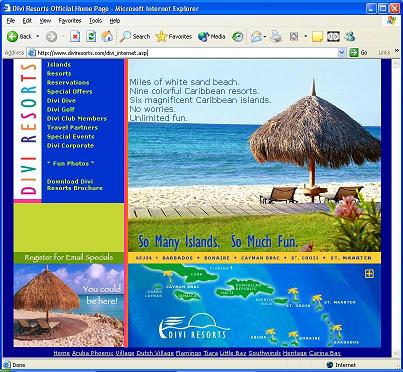Open the address bar dropdown list
The height and width of the screenshot is (372, 403).
tap(342, 53)
